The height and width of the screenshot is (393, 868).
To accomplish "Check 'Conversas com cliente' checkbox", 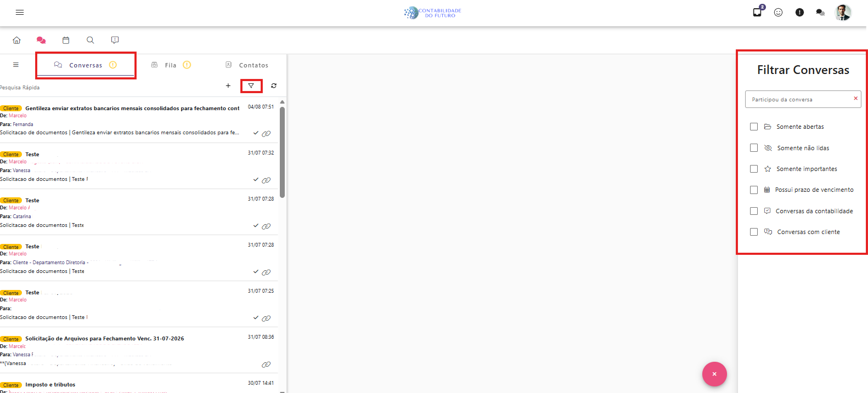I will click(754, 232).
